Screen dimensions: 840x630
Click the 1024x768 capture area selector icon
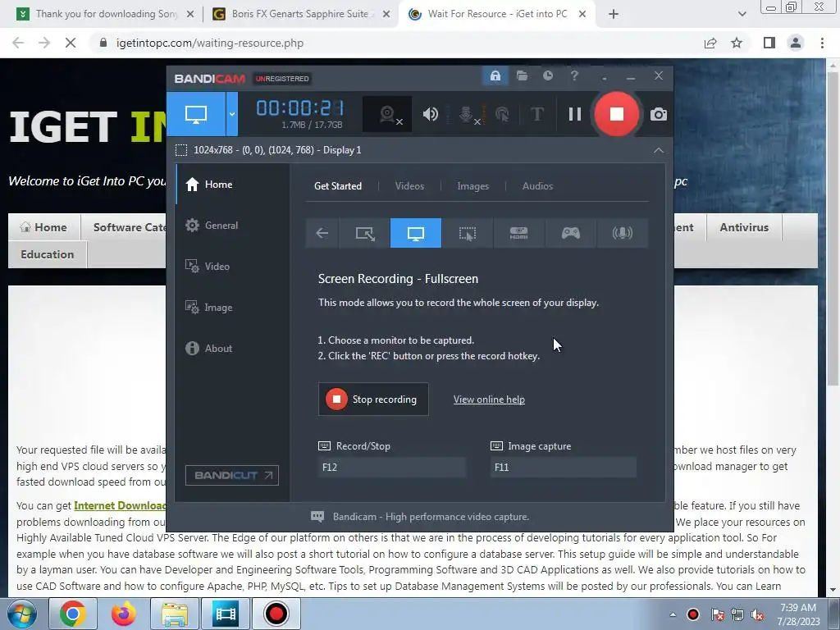pyautogui.click(x=181, y=151)
